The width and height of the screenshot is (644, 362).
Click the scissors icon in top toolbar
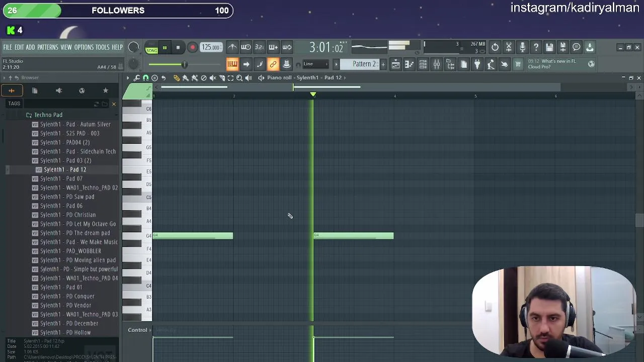tap(509, 47)
